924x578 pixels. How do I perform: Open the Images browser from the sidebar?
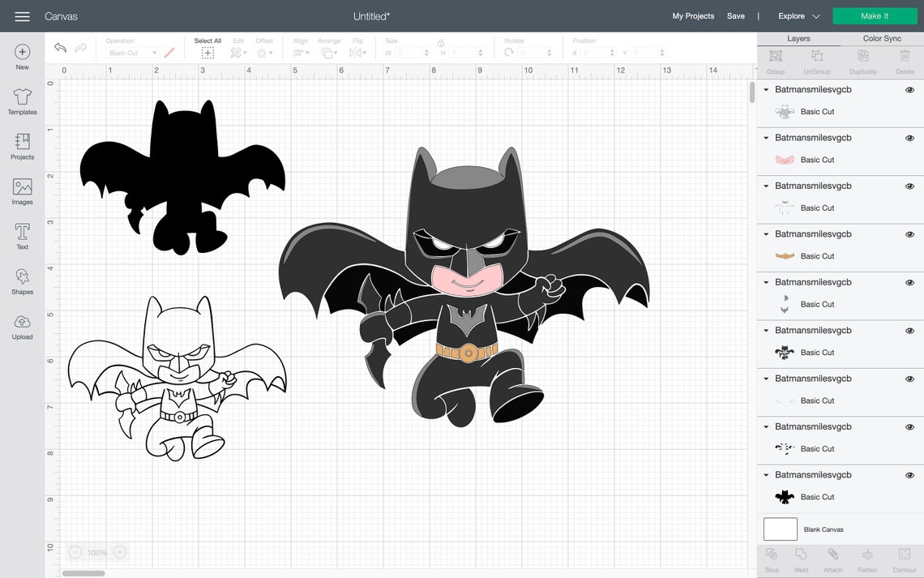pos(22,191)
